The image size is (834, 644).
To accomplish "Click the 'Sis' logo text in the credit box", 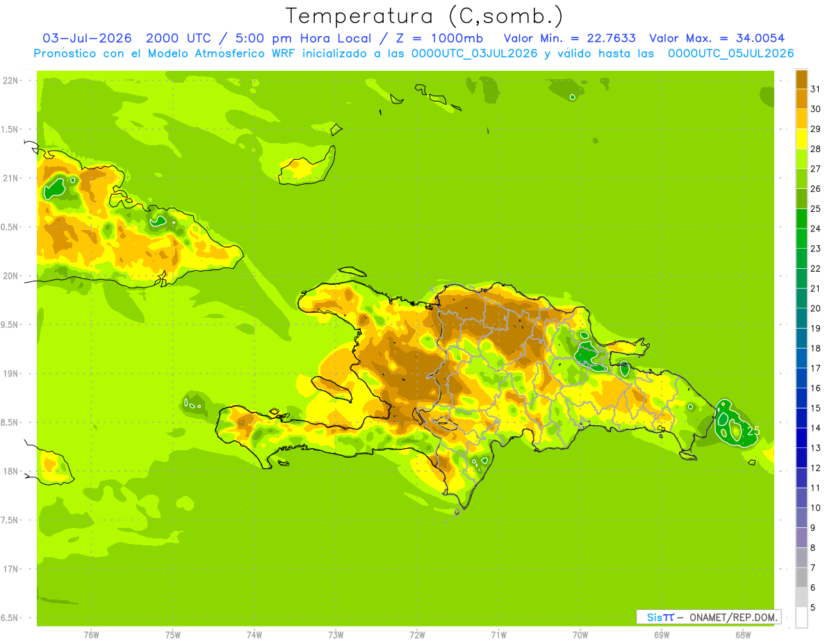I will pos(654,617).
